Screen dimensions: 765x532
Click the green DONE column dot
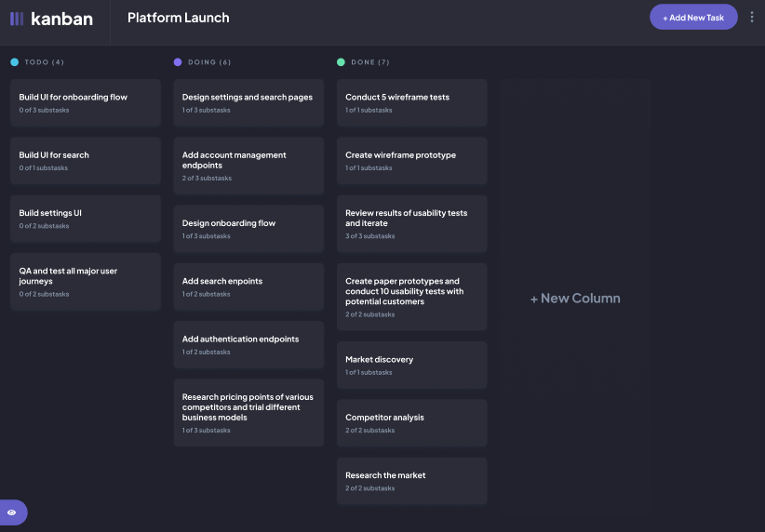tap(341, 62)
